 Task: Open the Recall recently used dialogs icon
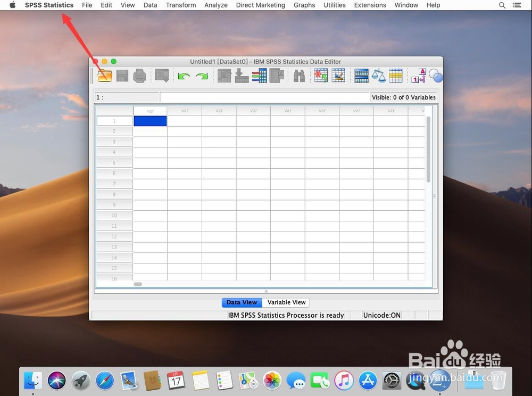click(x=162, y=76)
